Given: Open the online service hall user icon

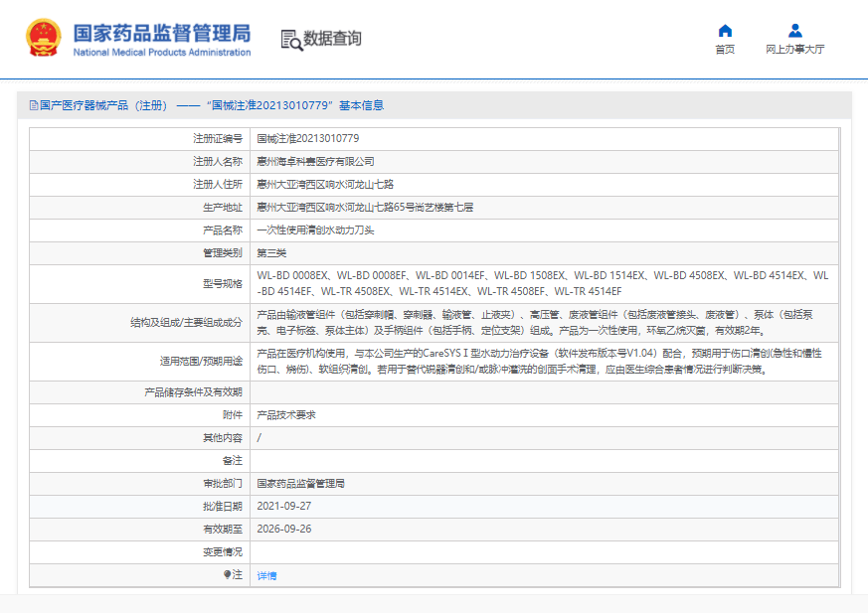Looking at the screenshot, I should coord(795,31).
